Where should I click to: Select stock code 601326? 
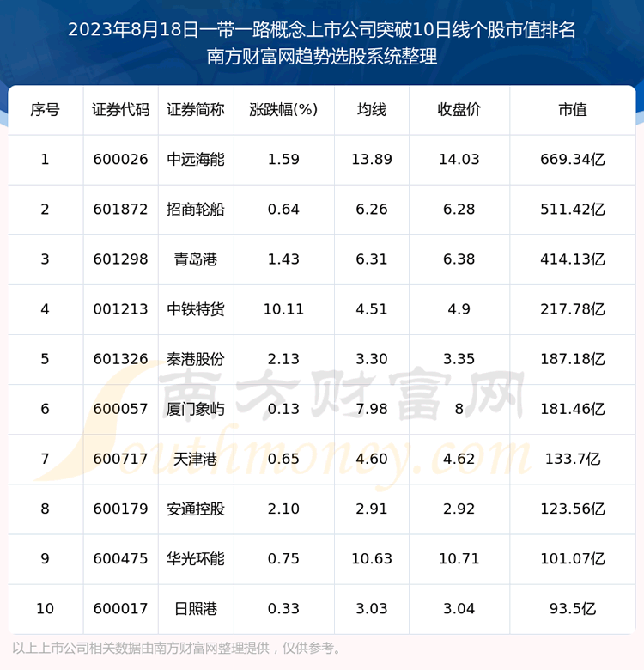(x=120, y=359)
